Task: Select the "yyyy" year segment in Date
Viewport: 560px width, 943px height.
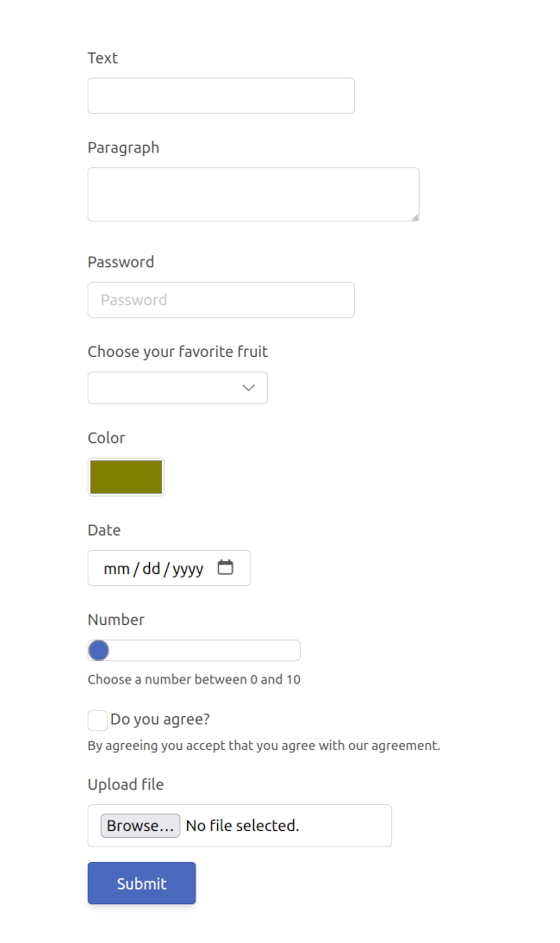Action: point(188,569)
